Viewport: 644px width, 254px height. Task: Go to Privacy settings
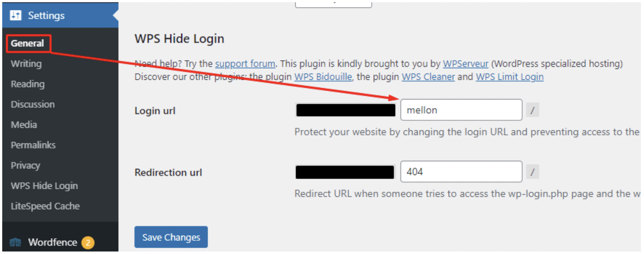pos(25,165)
